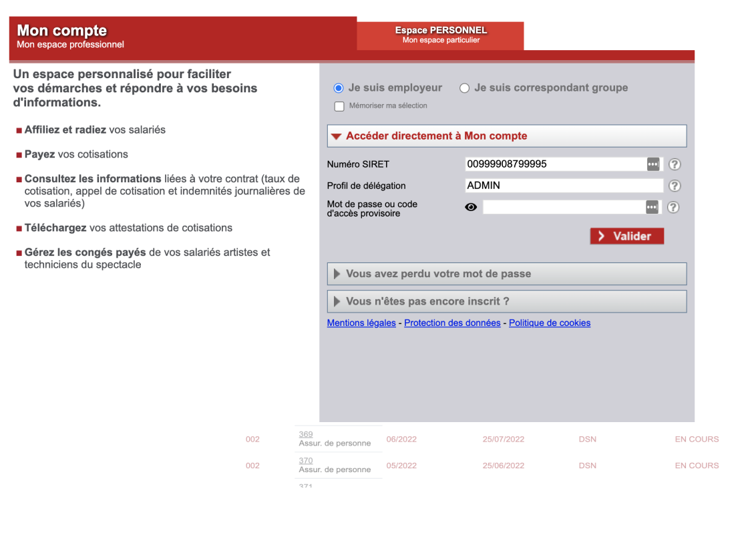Open help for Profil de délégation

(x=674, y=186)
